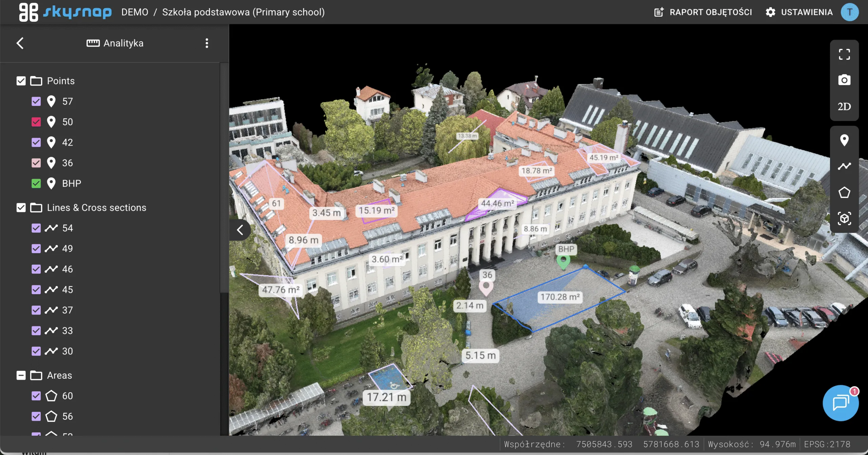The image size is (868, 455).
Task: Switch to 2D view mode
Action: 844,107
